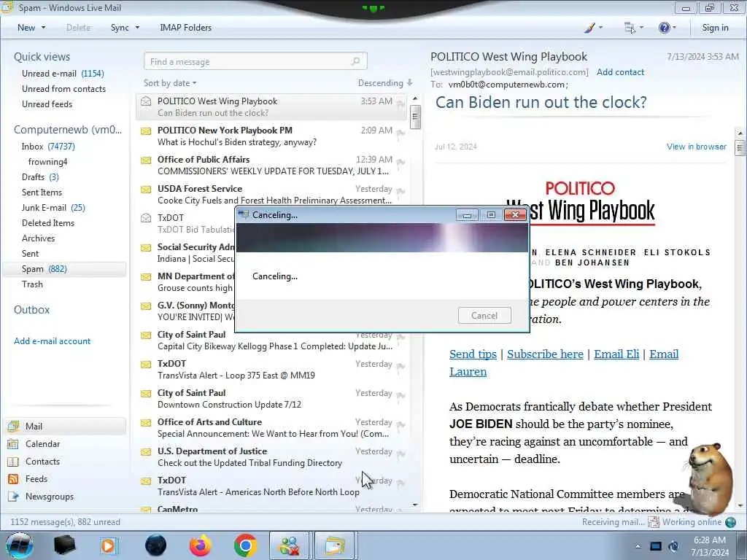Switch to the Feeds section
The width and height of the screenshot is (747, 560).
pyautogui.click(x=36, y=478)
